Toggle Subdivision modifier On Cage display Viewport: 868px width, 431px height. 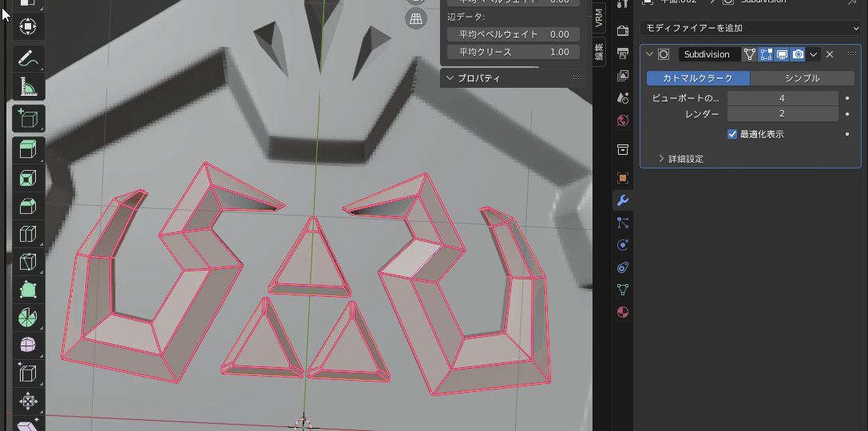(750, 54)
